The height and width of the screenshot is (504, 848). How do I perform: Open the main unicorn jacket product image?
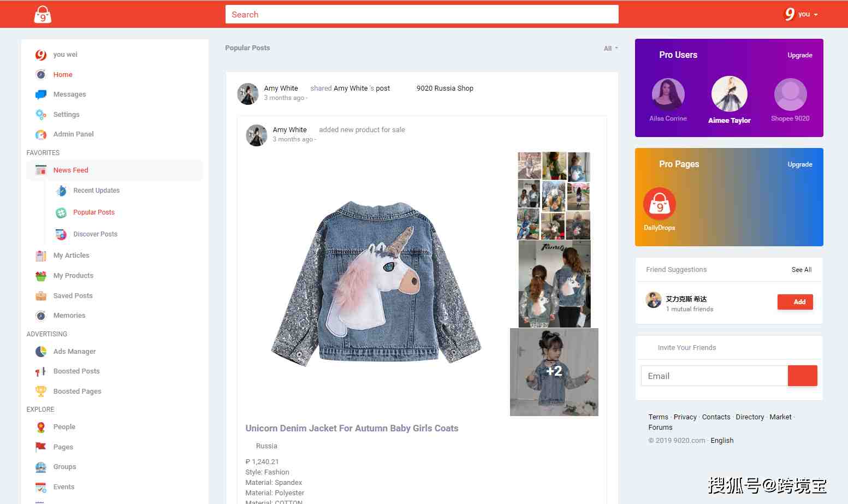[376, 284]
